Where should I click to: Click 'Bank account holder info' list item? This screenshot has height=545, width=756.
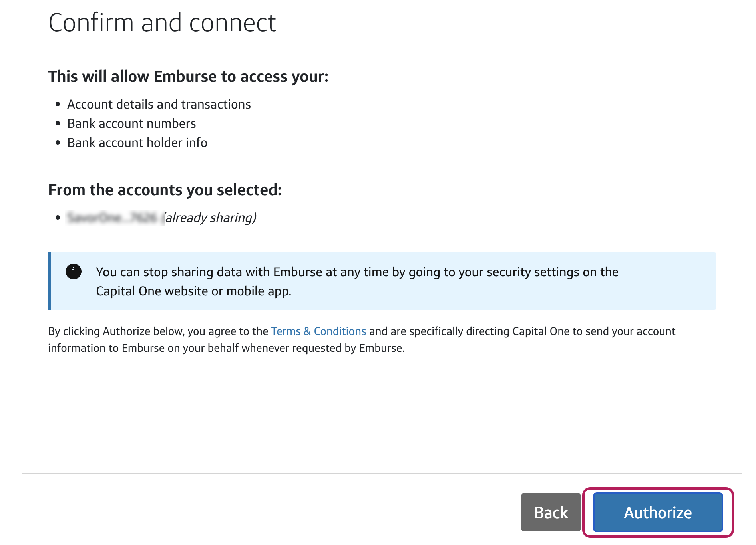click(x=137, y=143)
